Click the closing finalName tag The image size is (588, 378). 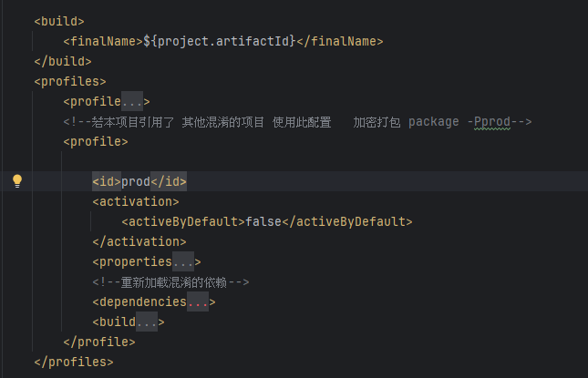[340, 41]
